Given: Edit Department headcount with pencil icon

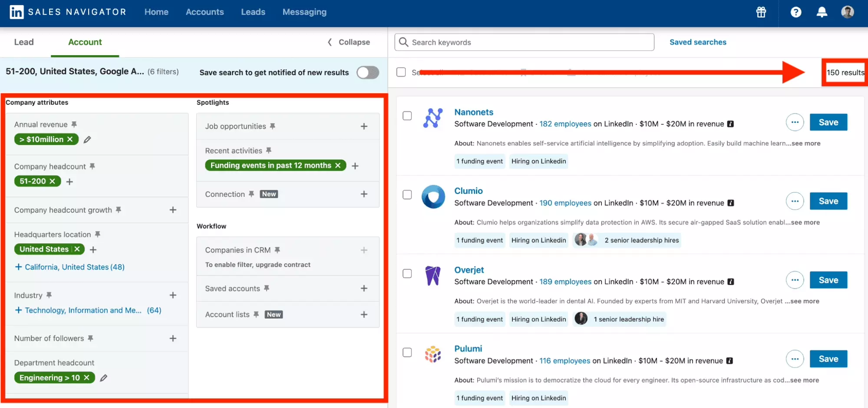Looking at the screenshot, I should [x=103, y=378].
